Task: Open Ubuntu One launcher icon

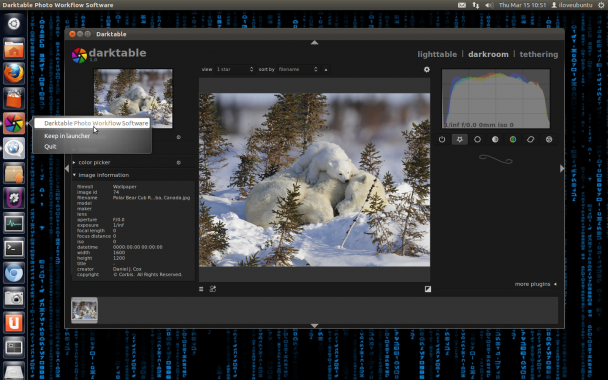Action: (x=14, y=323)
